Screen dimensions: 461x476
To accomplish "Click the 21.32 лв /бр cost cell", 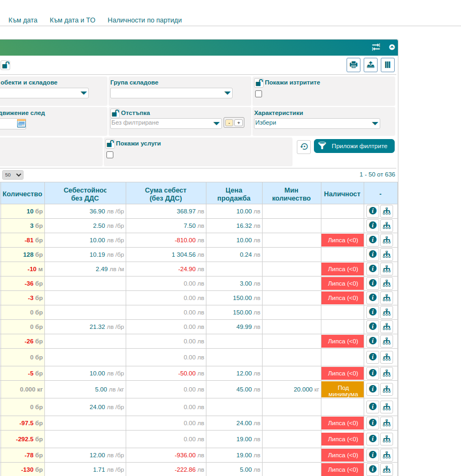I will click(85, 327).
